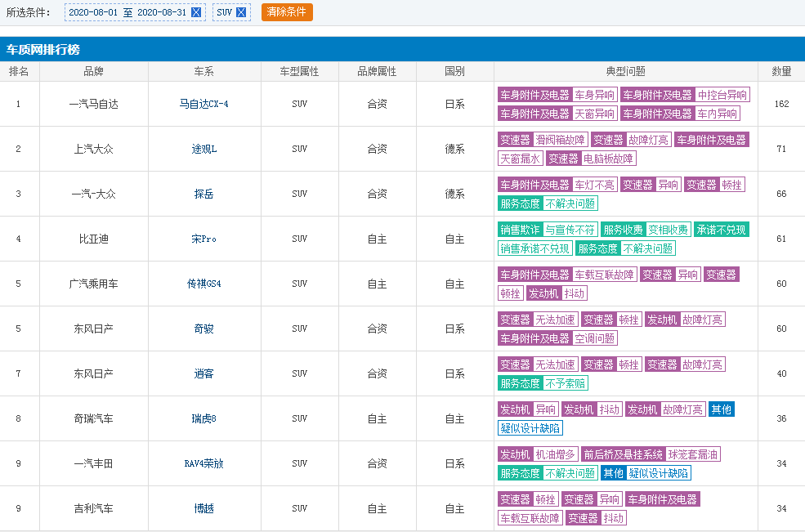Remove the date range filter via its X icon
The image size is (805, 532).
coord(196,12)
